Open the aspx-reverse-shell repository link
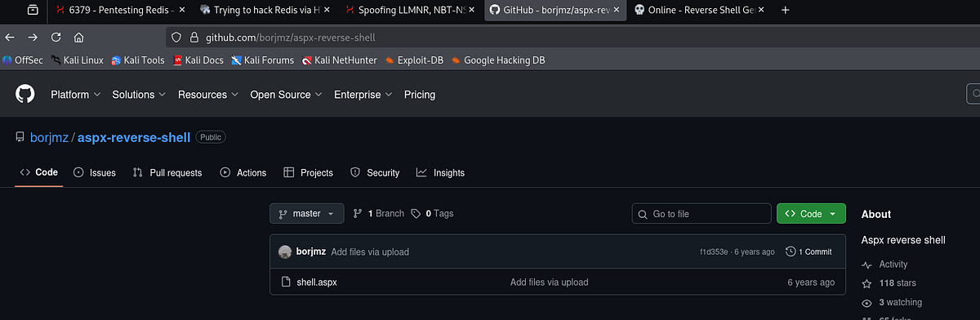 tap(134, 137)
